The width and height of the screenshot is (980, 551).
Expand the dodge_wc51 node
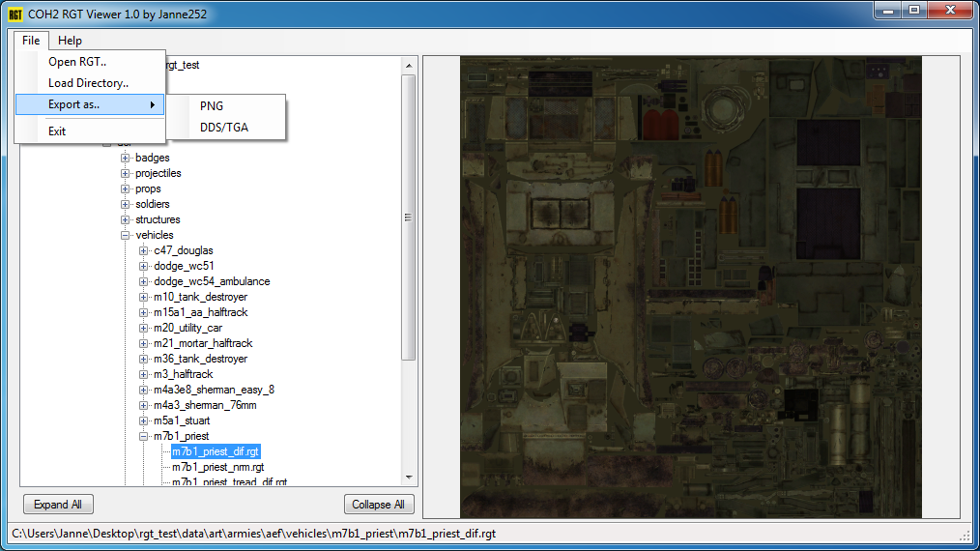pyautogui.click(x=143, y=266)
